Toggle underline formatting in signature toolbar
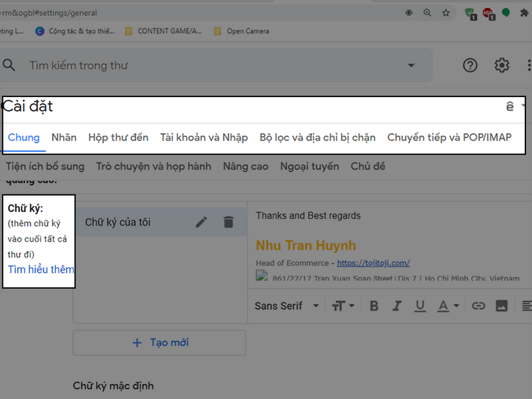Viewport: 532px width, 399px height. click(420, 306)
